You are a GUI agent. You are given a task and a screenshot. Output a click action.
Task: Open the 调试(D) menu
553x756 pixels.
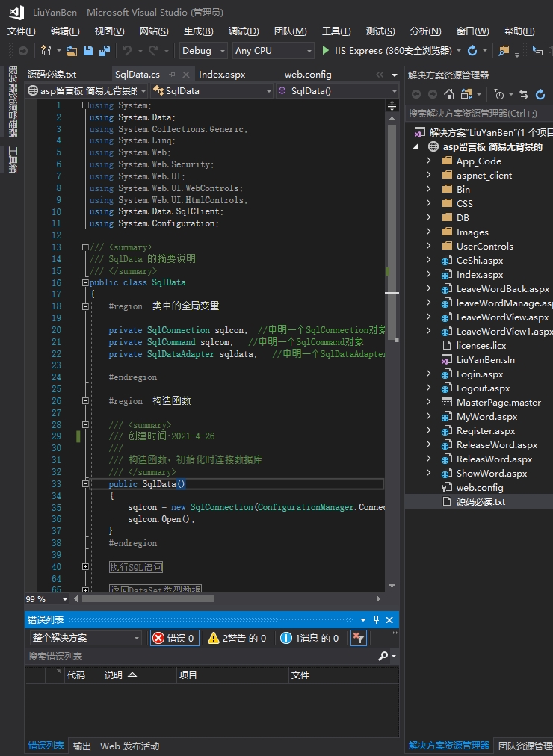[244, 31]
